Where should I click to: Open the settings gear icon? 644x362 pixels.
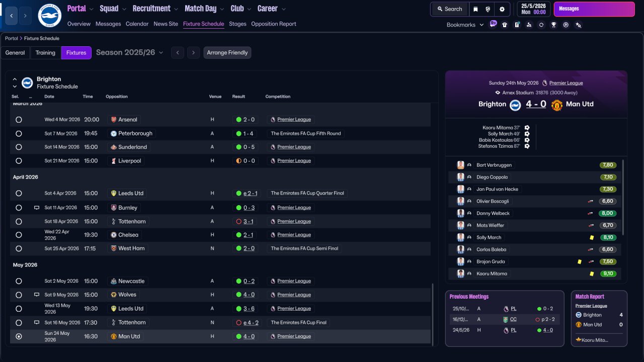(502, 9)
